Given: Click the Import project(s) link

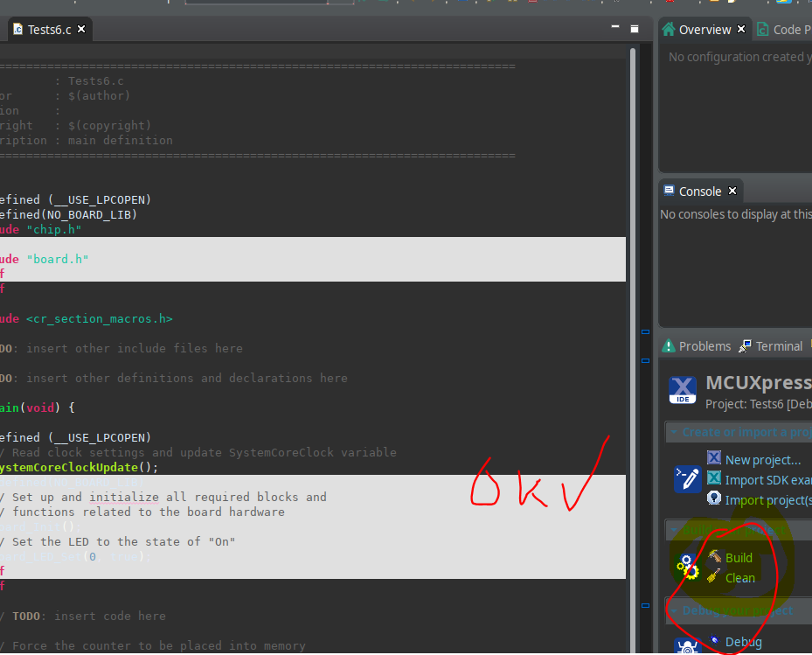Looking at the screenshot, I should click(768, 500).
